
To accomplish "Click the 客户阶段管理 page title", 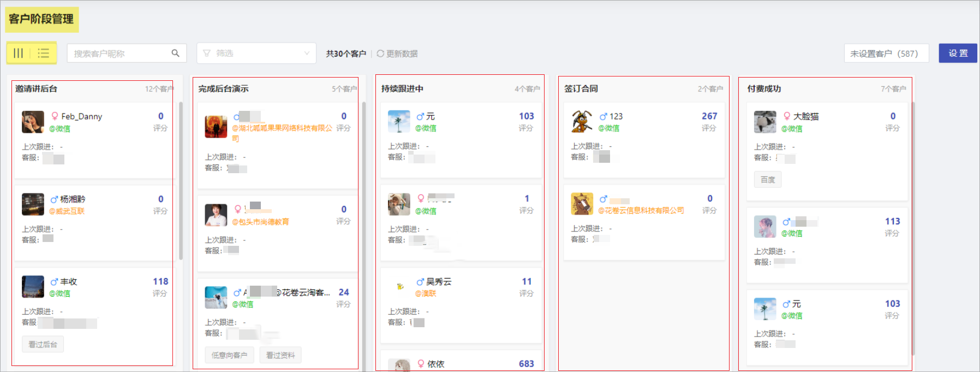I will pyautogui.click(x=41, y=19).
